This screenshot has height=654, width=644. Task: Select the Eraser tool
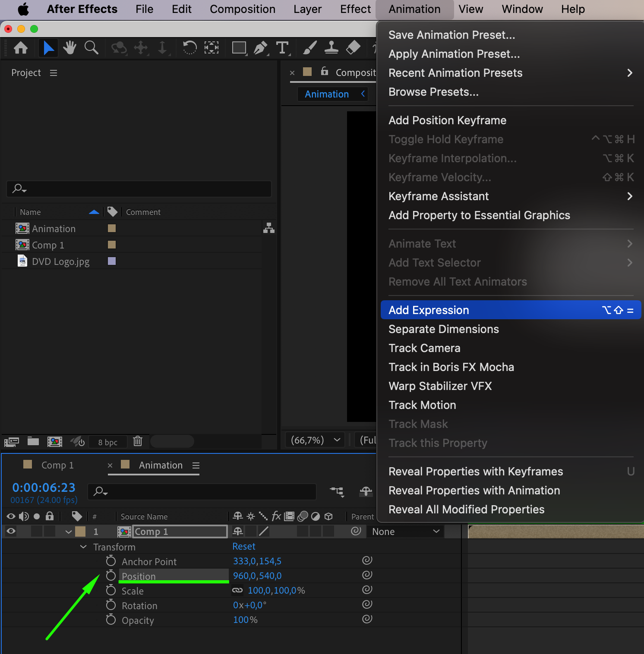point(353,47)
